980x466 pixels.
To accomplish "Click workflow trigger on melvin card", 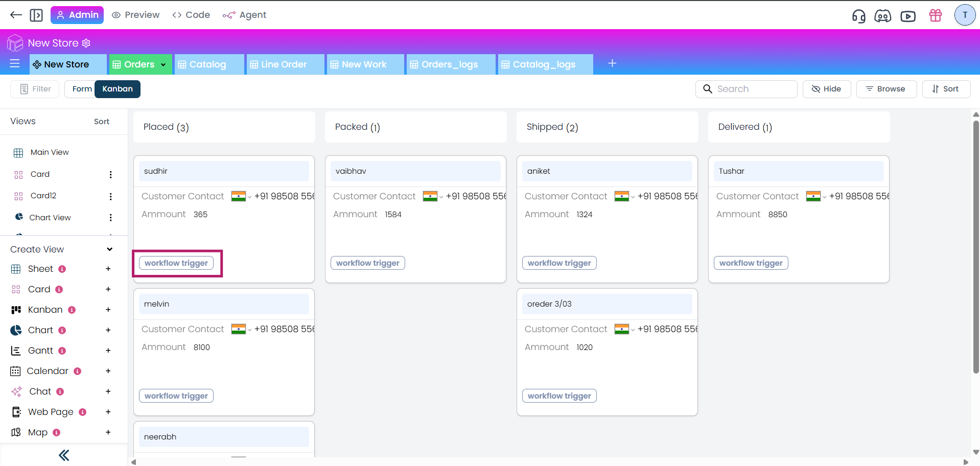I will point(176,396).
